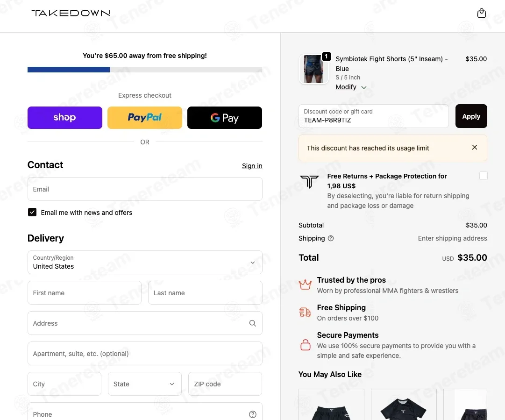Click the phone field help icon
Image resolution: width=505 pixels, height=420 pixels.
coord(253,414)
